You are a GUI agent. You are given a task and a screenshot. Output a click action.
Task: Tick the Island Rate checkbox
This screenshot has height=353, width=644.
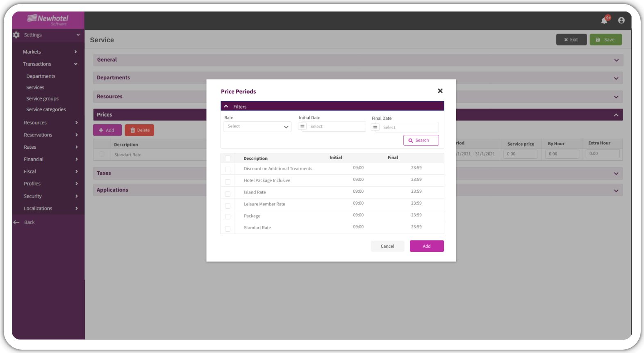click(228, 194)
